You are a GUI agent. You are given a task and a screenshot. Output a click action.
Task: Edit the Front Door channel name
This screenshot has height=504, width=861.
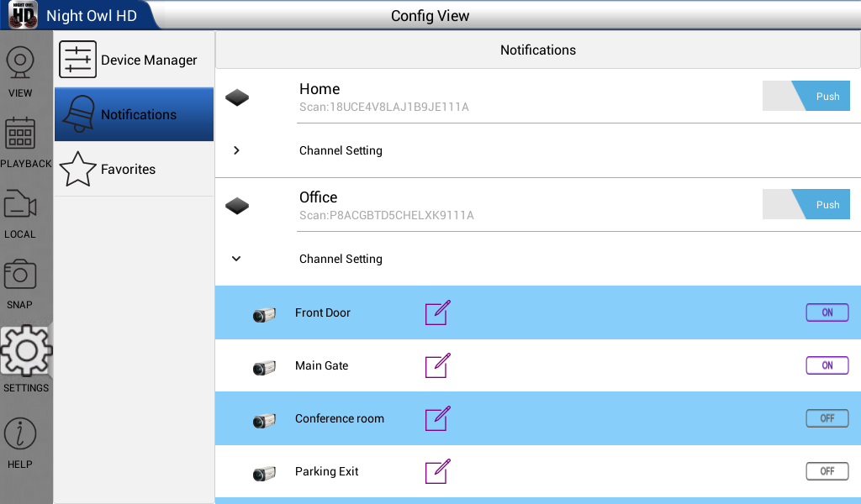pos(437,312)
